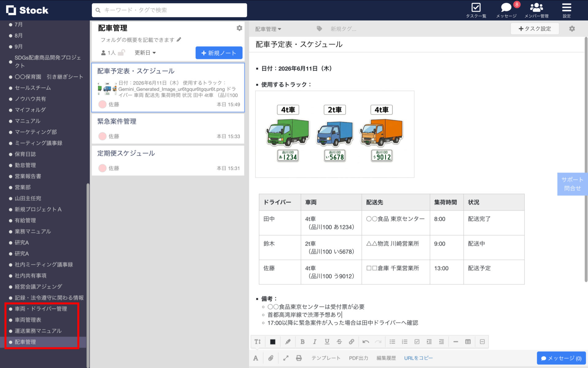The height and width of the screenshot is (368, 588).
Task: Click the collapse section icon in toolbar
Action: pos(482,342)
